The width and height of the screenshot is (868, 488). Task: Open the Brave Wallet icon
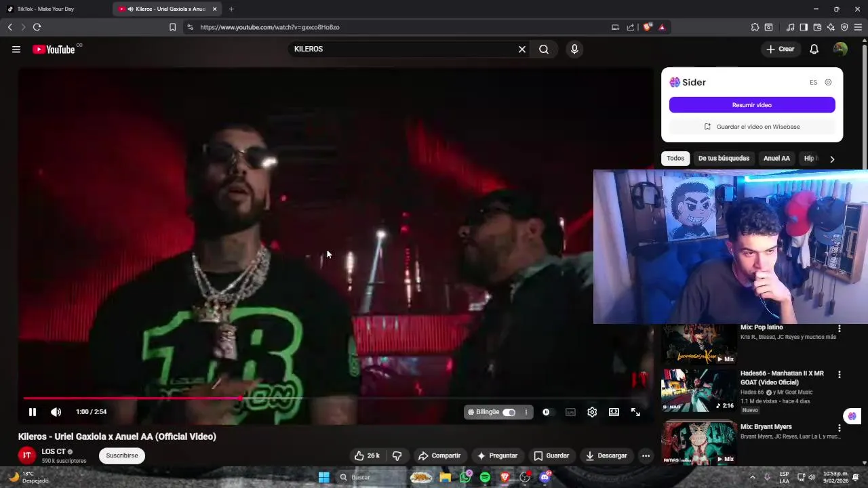[817, 27]
